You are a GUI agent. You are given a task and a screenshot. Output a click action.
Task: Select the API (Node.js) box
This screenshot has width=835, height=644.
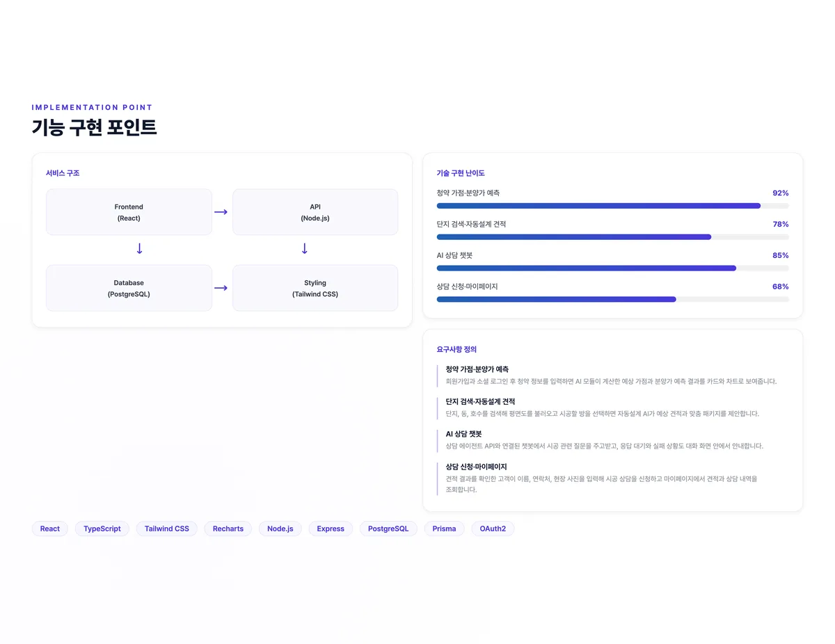(315, 212)
